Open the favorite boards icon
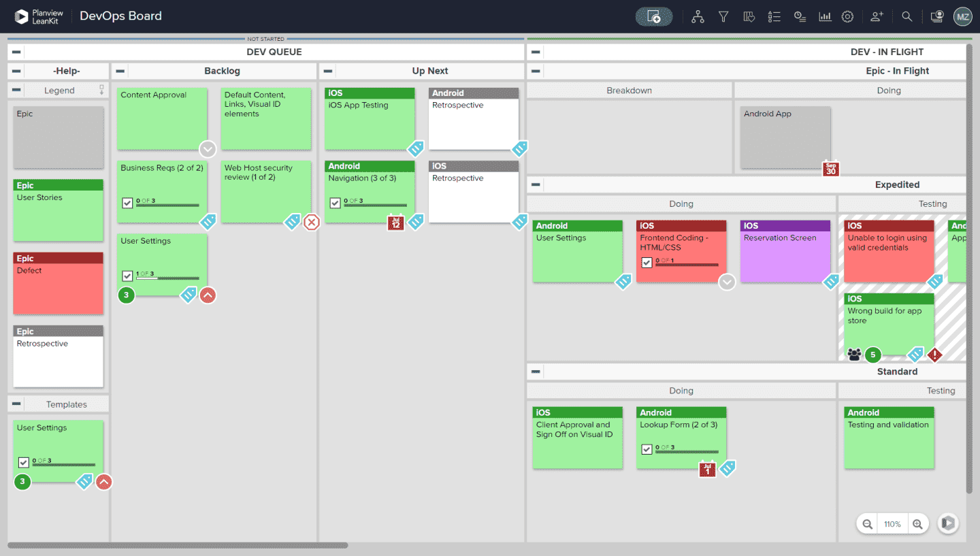The width and height of the screenshot is (980, 556). point(749,16)
